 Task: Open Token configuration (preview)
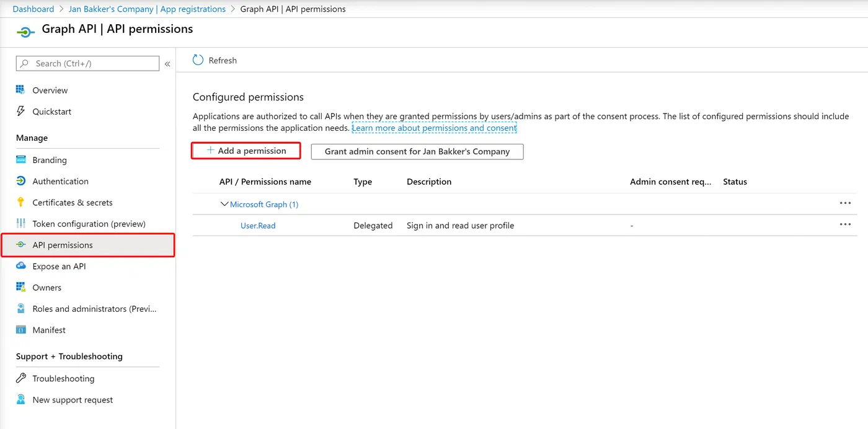89,224
